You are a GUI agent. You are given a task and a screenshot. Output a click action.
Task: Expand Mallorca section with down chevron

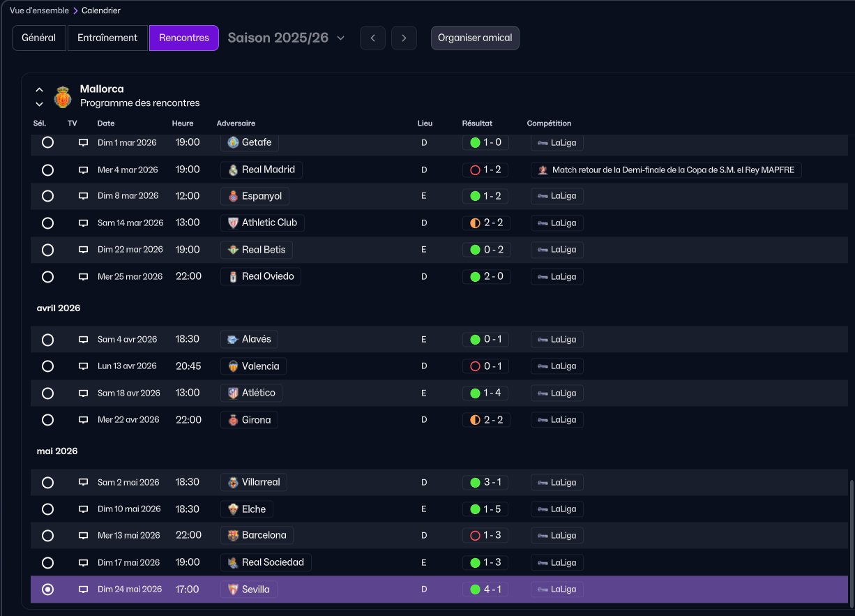coord(39,105)
